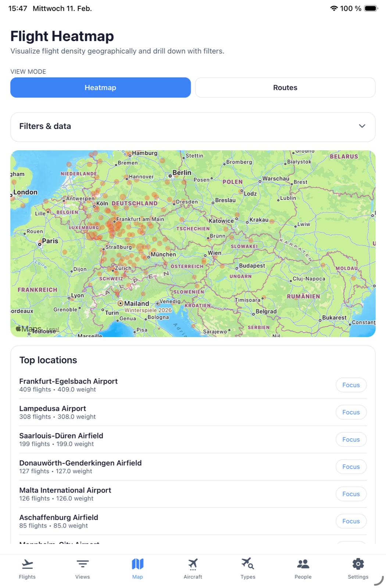Click the Filters & data title
Image resolution: width=386 pixels, height=588 pixels.
(x=45, y=126)
